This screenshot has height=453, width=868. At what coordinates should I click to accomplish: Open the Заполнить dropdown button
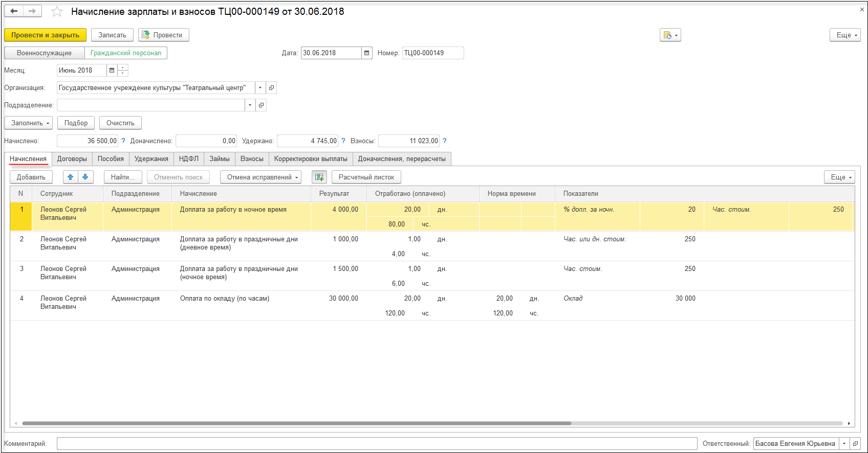pos(29,123)
